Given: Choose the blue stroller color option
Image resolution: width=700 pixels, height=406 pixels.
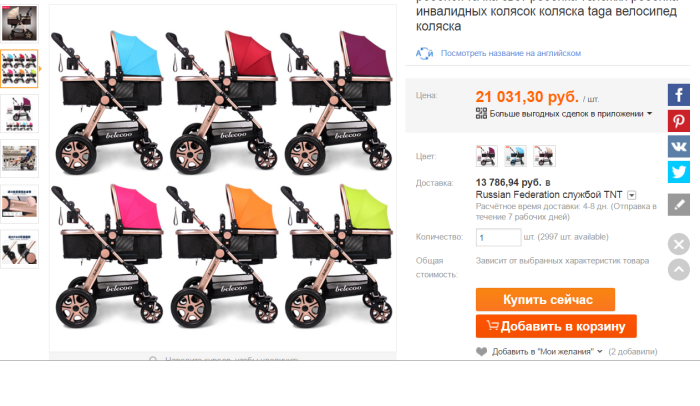Looking at the screenshot, I should 516,156.
